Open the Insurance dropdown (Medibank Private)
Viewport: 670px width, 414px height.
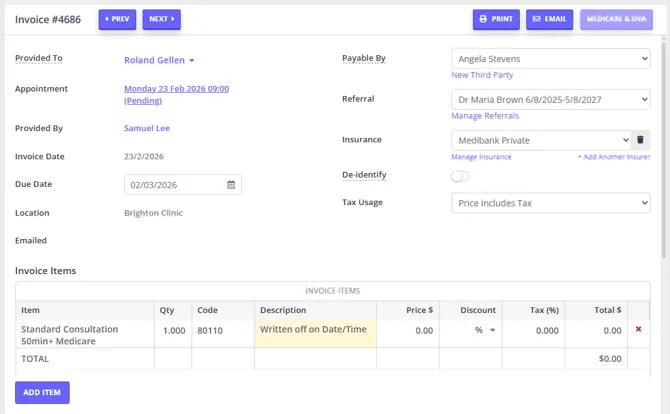[541, 140]
